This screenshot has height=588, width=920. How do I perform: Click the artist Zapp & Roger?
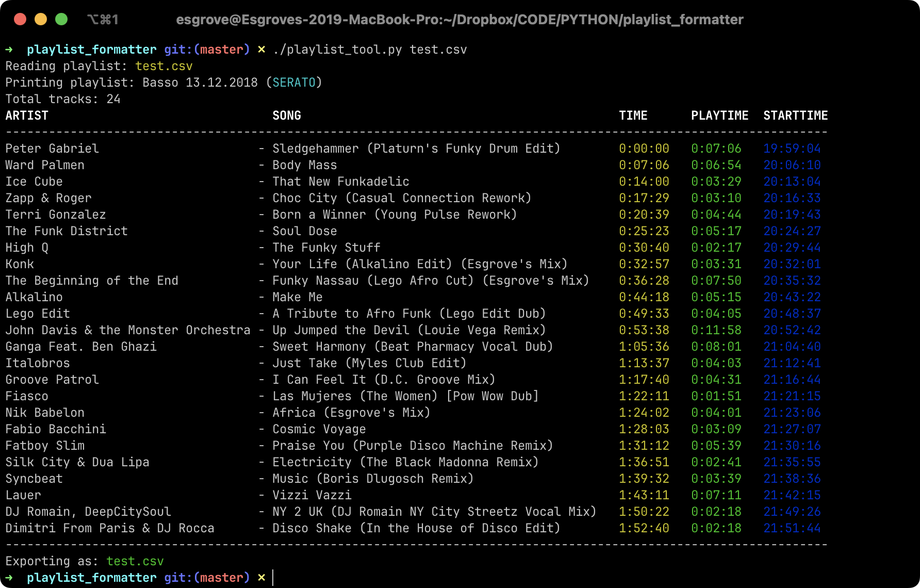[x=48, y=198]
